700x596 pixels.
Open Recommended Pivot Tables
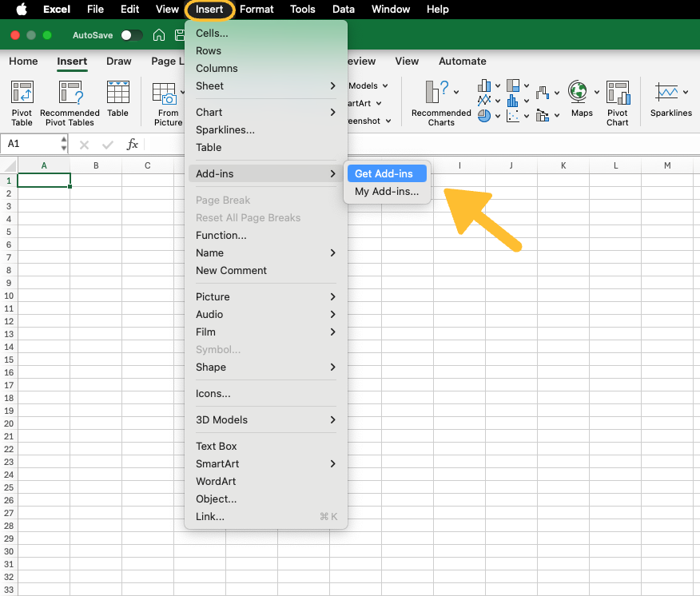[x=70, y=102]
